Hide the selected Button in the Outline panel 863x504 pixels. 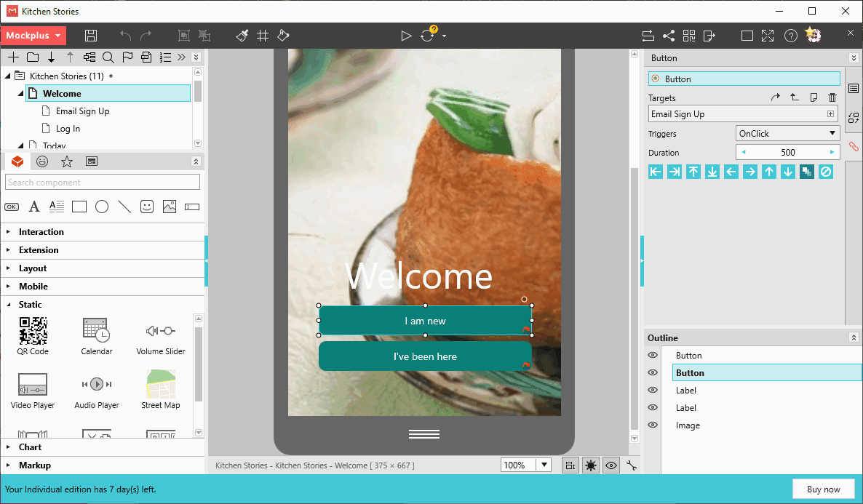[652, 372]
